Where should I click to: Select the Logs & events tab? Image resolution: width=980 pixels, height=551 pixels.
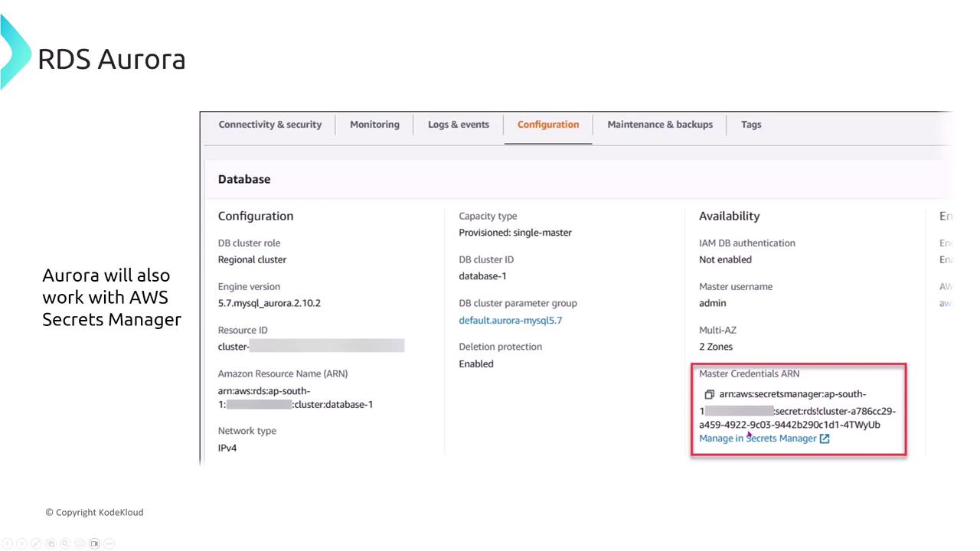pyautogui.click(x=458, y=125)
